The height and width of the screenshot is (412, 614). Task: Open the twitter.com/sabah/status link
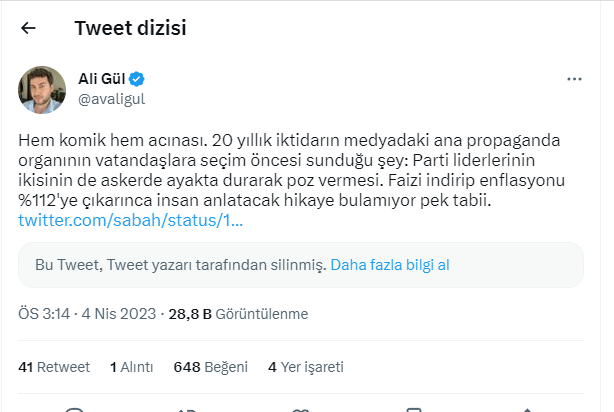click(128, 220)
